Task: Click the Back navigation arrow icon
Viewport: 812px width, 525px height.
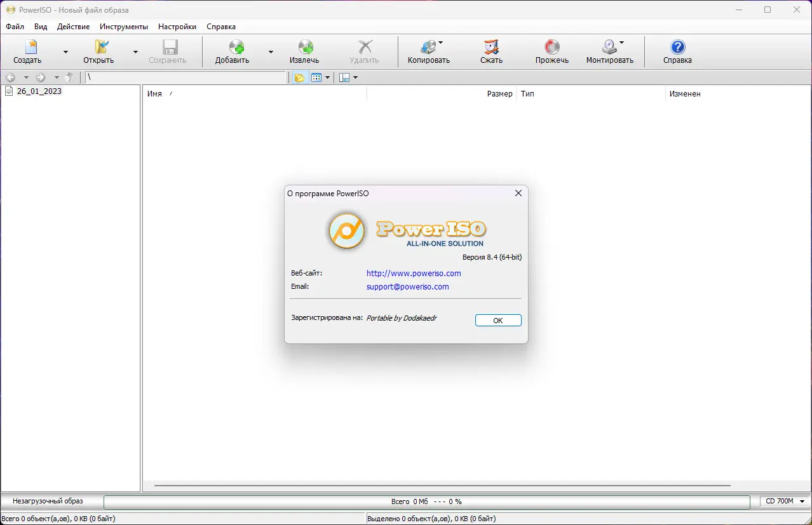Action: tap(11, 77)
